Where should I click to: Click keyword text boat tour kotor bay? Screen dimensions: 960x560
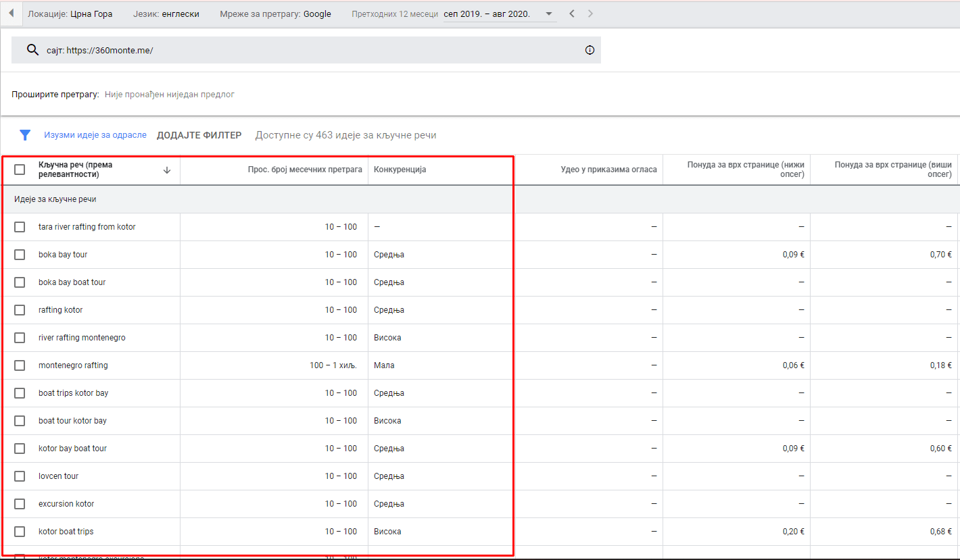coord(73,421)
